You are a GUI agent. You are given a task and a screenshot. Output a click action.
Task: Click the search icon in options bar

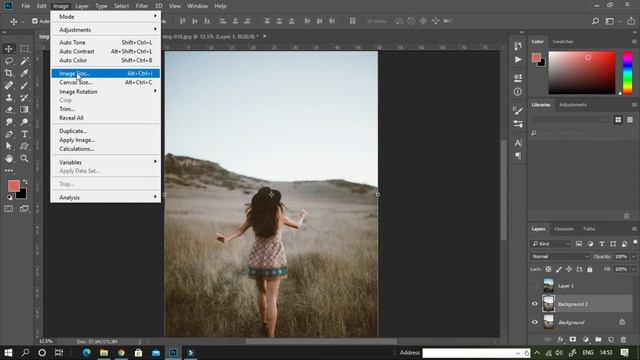[x=596, y=21]
